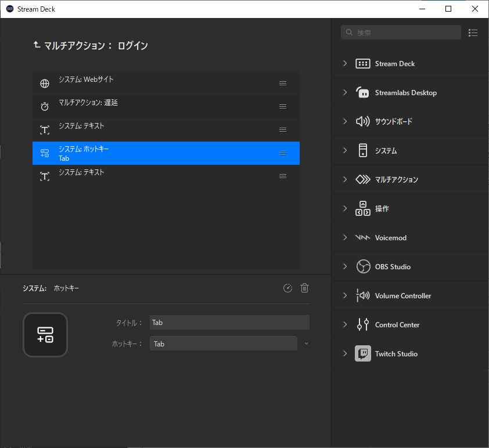Click the タイトル text field containing Tab
This screenshot has width=489, height=448.
[229, 323]
